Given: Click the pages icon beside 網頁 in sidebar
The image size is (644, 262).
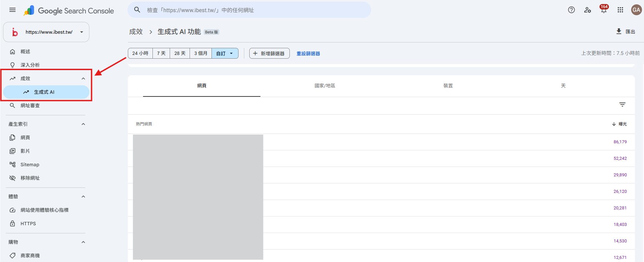Looking at the screenshot, I should pos(12,138).
